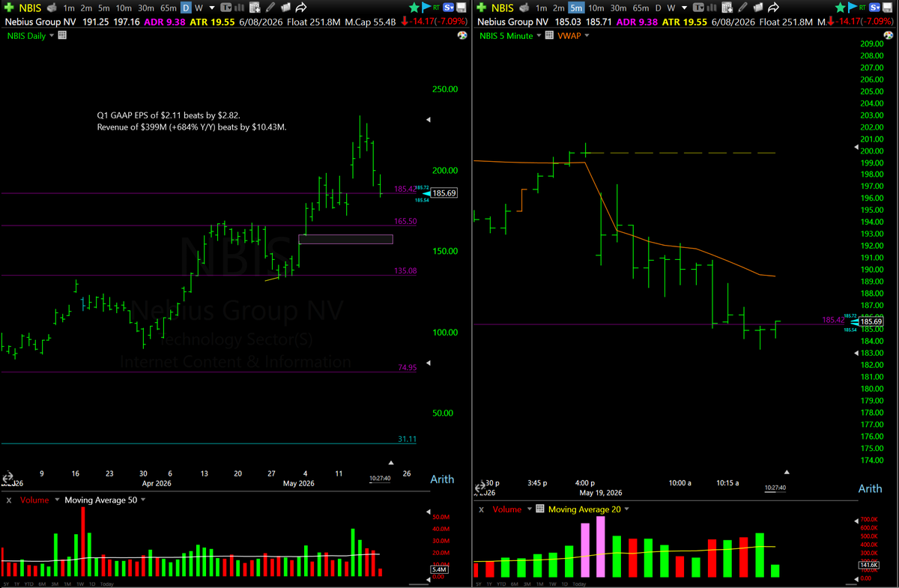
Task: Select Today range under left volume pane
Action: 107,584
